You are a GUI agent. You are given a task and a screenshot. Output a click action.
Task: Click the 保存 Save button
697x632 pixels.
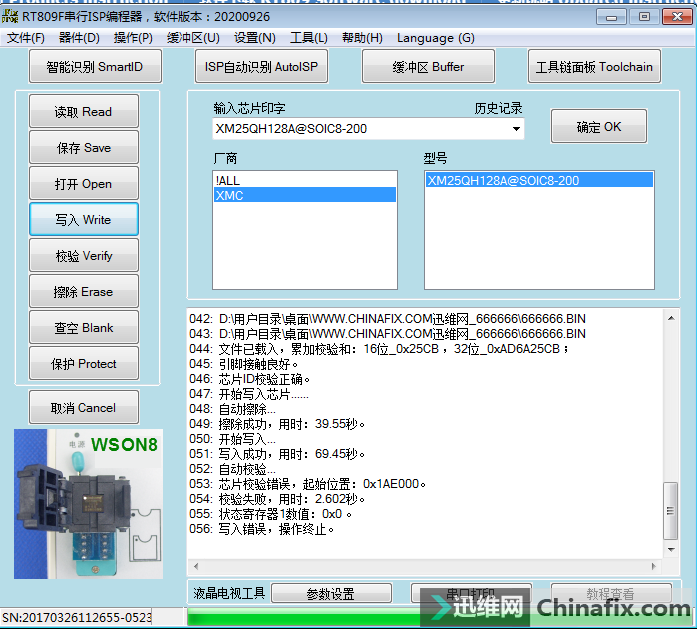pyautogui.click(x=84, y=148)
